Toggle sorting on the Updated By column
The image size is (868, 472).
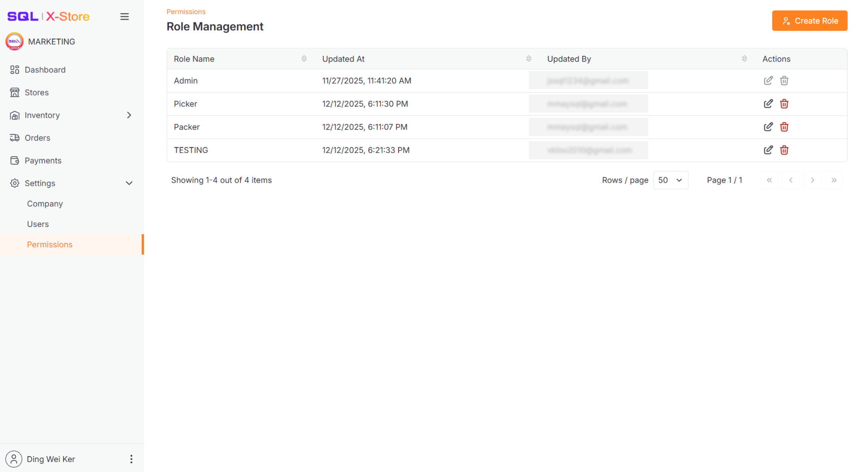tap(744, 58)
